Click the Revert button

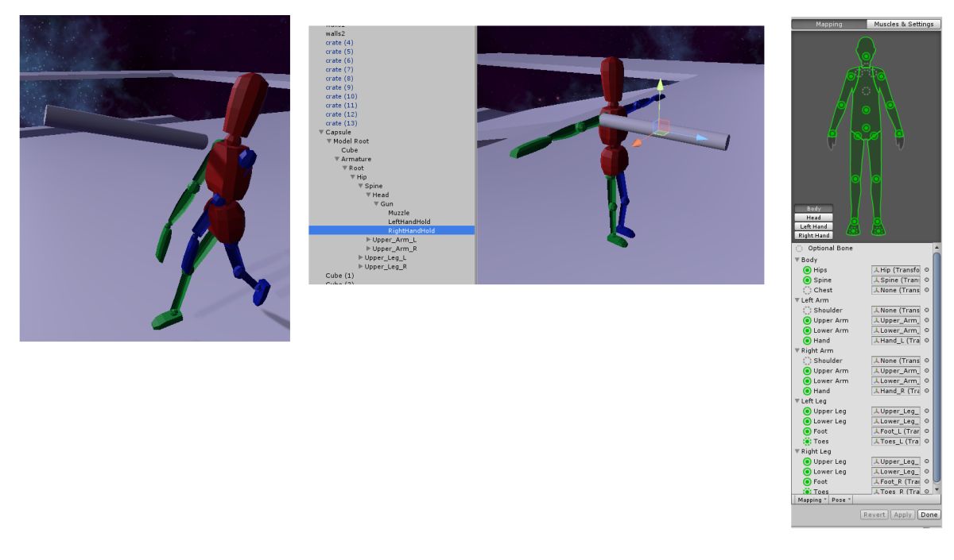[x=873, y=515]
